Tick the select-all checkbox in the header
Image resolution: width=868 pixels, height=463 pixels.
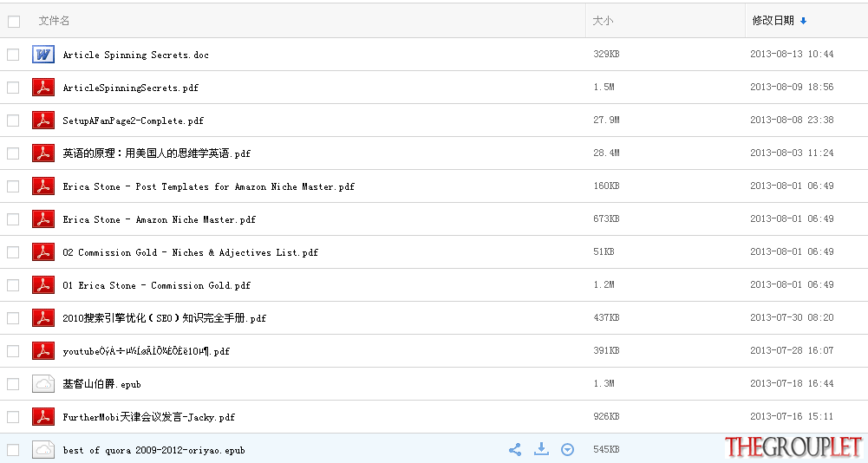tap(14, 22)
